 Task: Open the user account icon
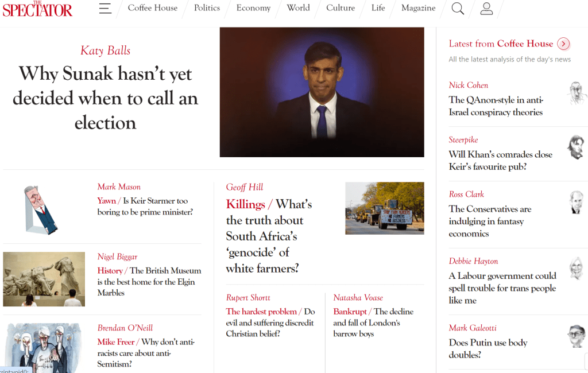click(x=486, y=8)
